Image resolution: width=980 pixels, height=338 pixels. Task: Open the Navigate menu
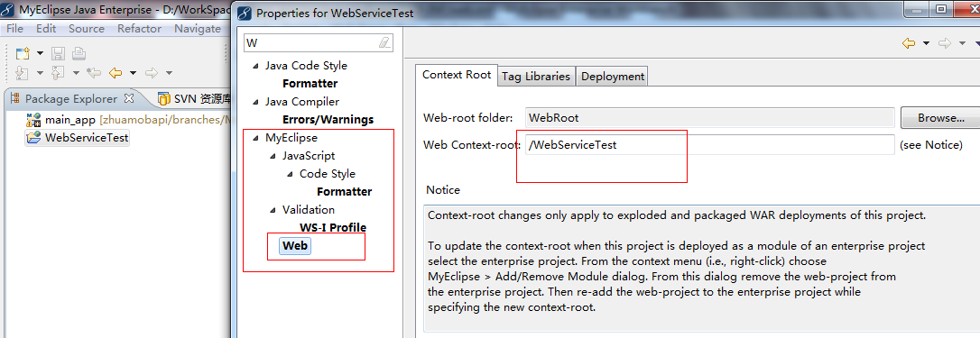coord(198,29)
